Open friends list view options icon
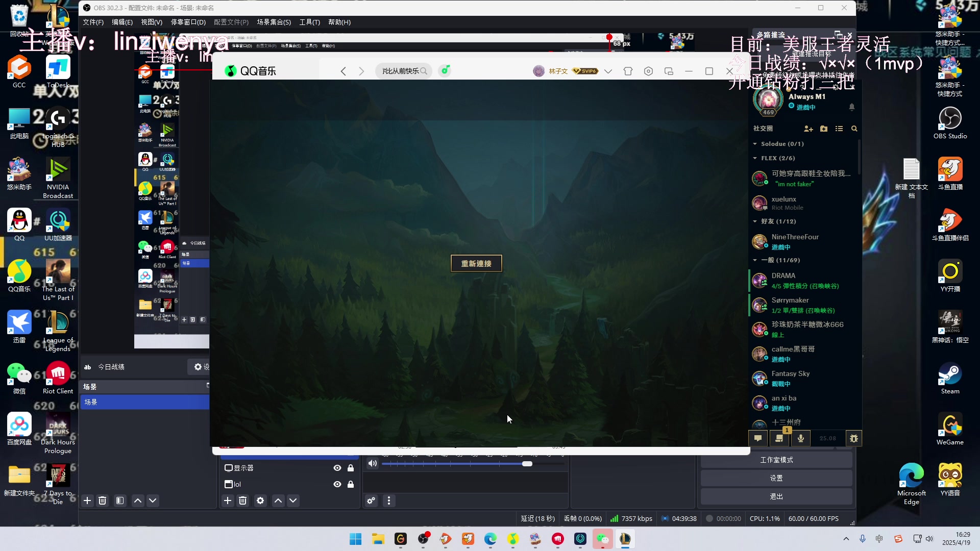Viewport: 980px width, 551px height. point(839,129)
